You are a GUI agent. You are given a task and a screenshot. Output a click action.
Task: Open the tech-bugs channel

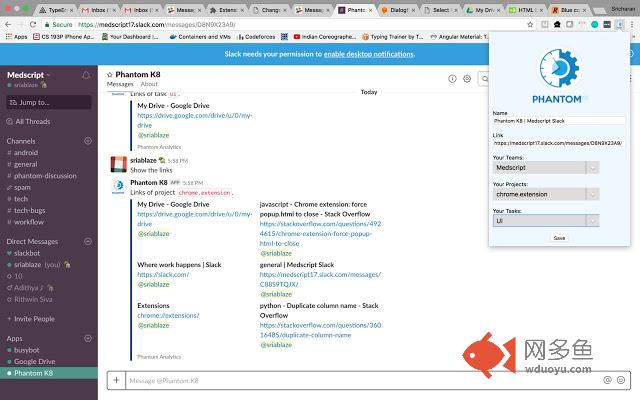point(29,210)
